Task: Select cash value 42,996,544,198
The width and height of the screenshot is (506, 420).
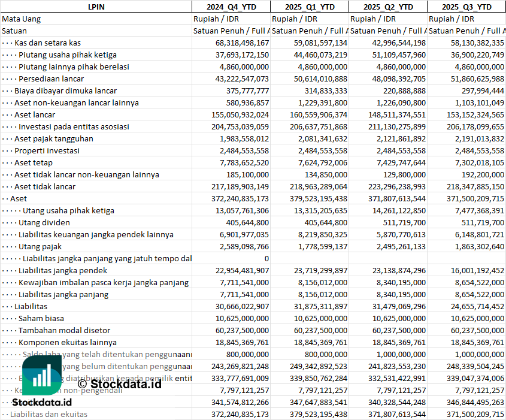Action: click(x=399, y=43)
